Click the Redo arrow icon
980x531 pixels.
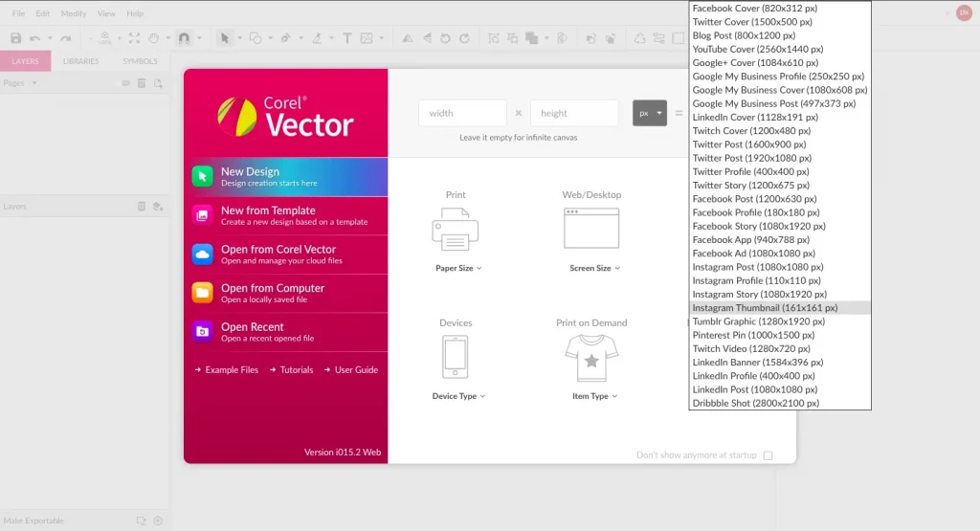[66, 38]
